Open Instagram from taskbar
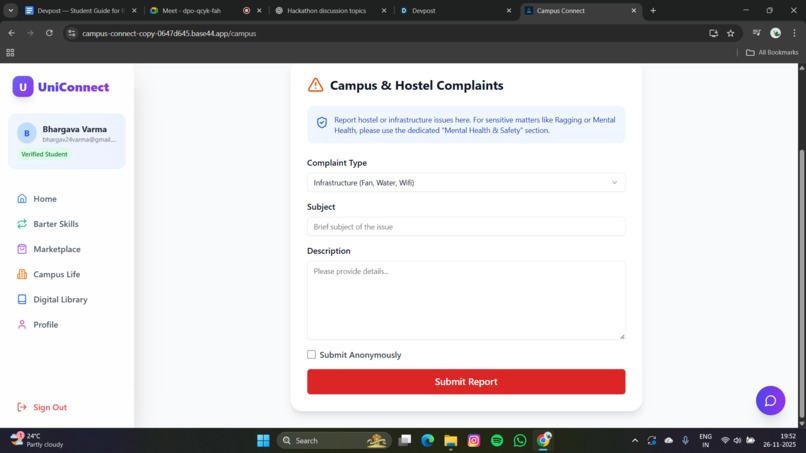 [474, 441]
